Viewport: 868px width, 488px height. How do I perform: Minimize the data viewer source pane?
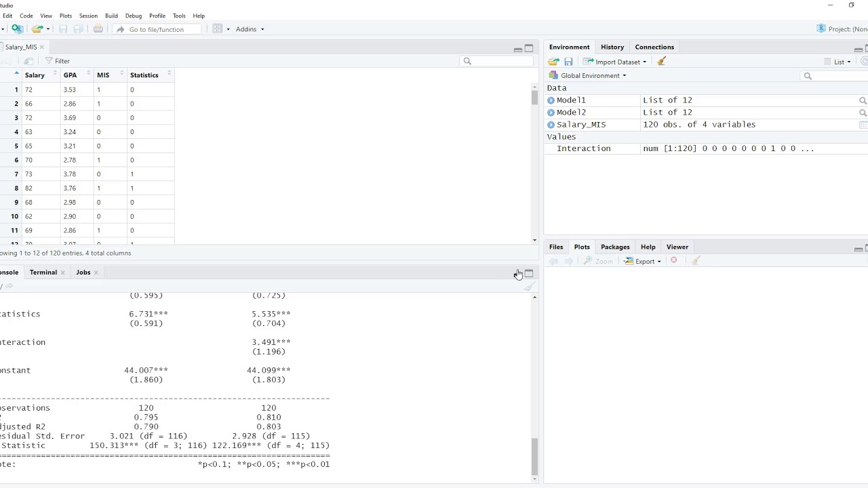518,49
